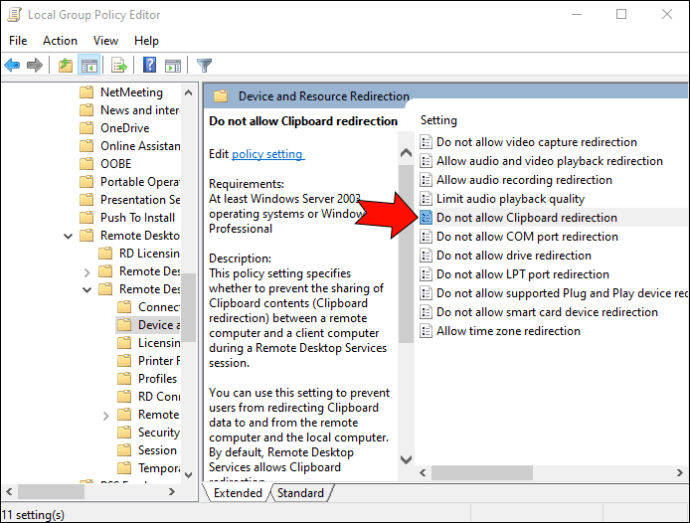This screenshot has height=523, width=690.
Task: Collapse the expanded Remote Desktop Session Host node
Action: click(x=87, y=290)
